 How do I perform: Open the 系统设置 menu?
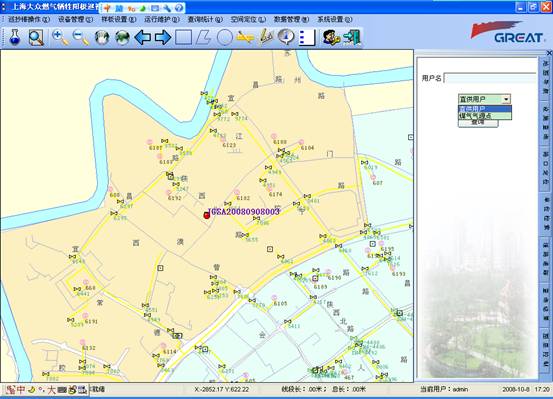tap(334, 19)
